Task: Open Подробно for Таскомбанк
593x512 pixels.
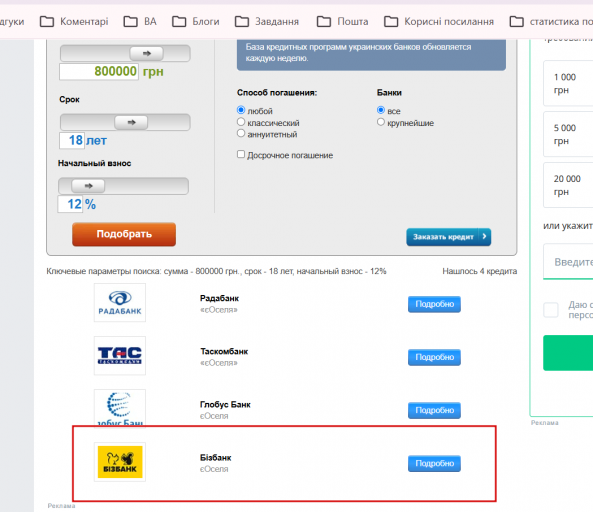Action: [x=434, y=357]
